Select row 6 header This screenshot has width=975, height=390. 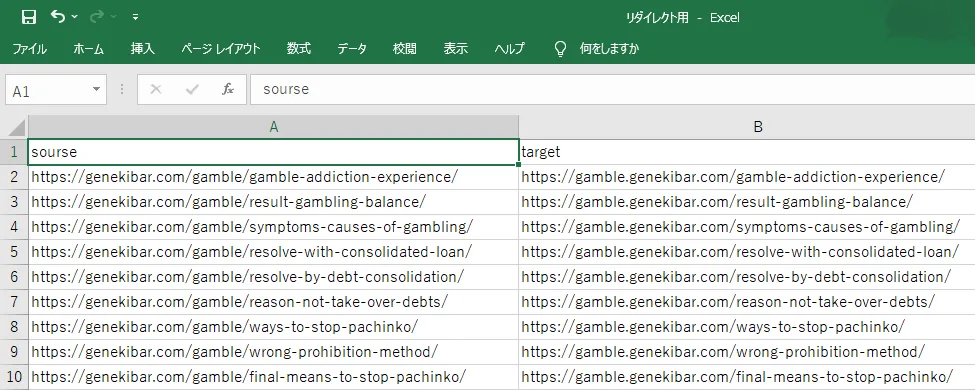point(14,277)
